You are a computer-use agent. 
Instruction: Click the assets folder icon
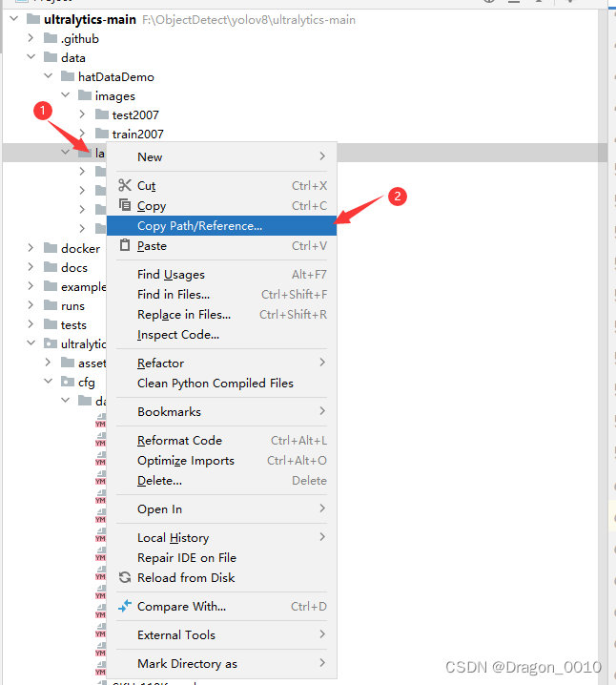click(x=68, y=363)
